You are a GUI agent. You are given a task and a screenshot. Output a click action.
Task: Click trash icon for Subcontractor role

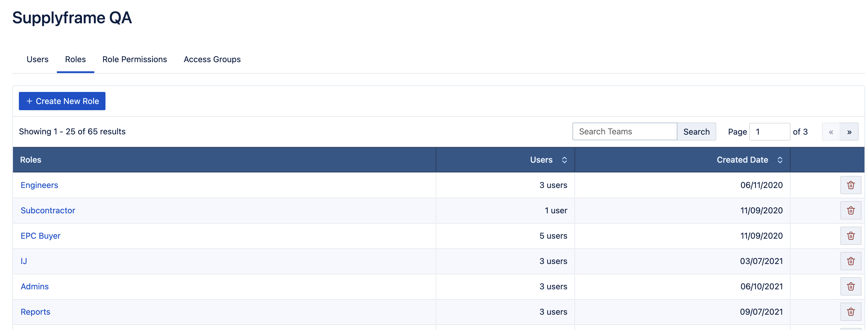point(851,210)
